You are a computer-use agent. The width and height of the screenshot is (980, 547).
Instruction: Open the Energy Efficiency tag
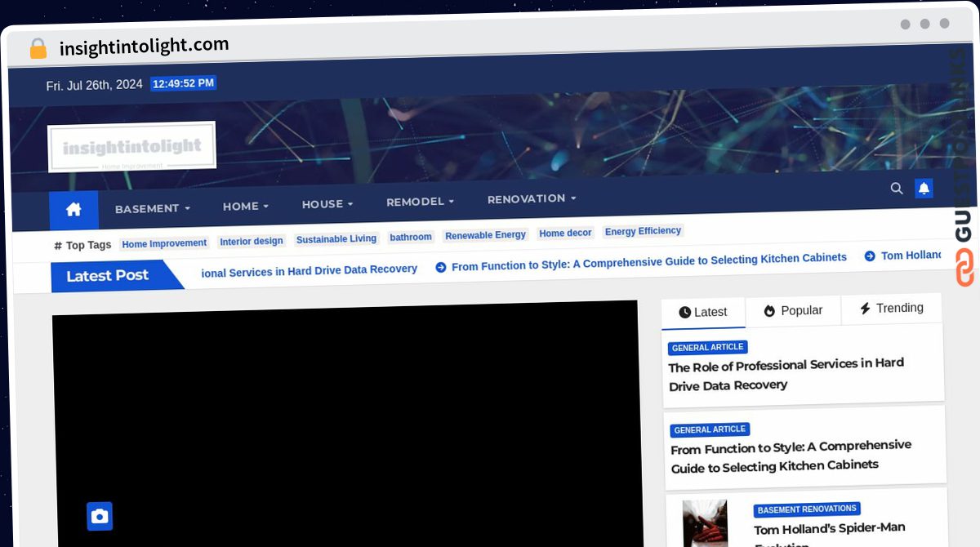click(x=643, y=231)
